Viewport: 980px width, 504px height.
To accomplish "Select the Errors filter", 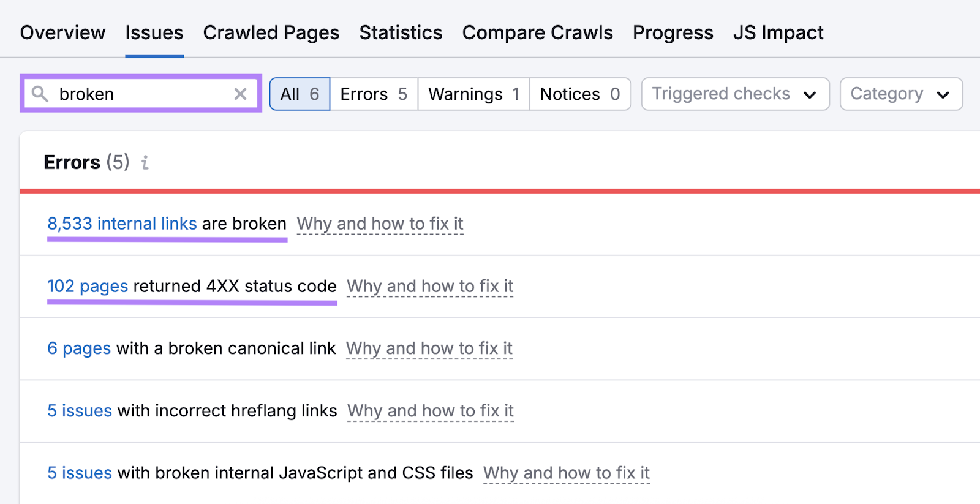I will point(372,94).
